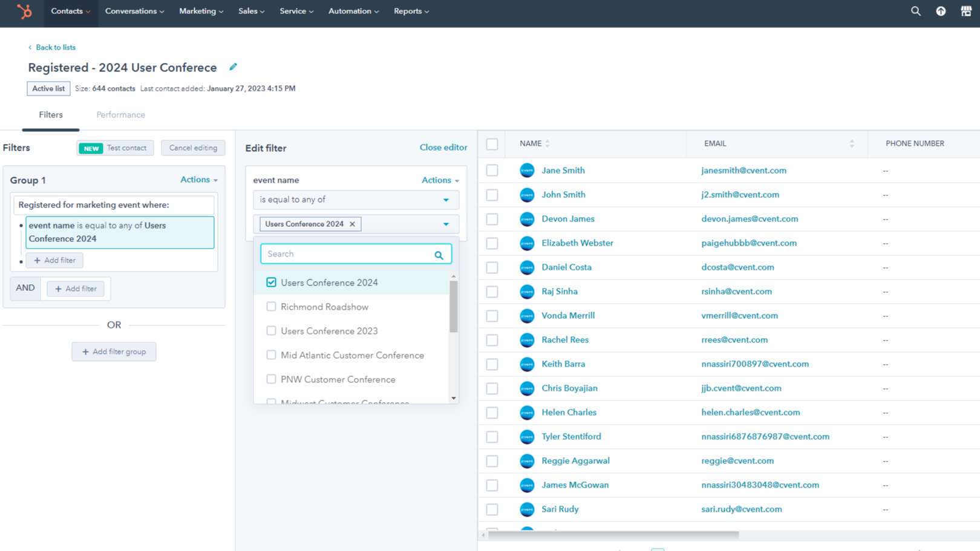Click the upload/import icon in top bar

[941, 11]
